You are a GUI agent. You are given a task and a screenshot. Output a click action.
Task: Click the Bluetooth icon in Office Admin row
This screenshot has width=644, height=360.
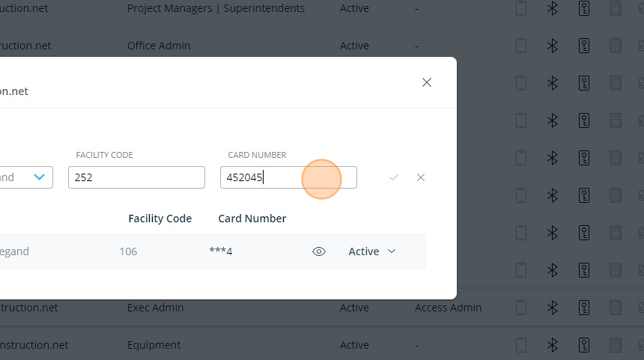pyautogui.click(x=553, y=46)
